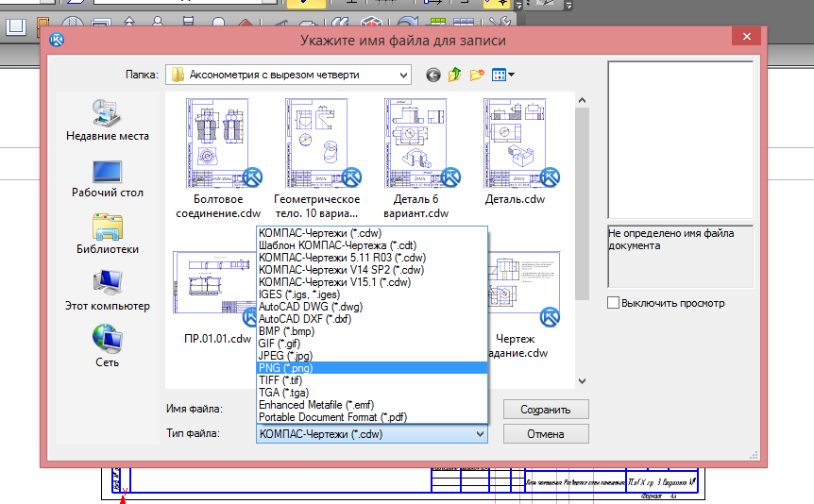Choose КОМПАС-Чертежи 5.11 R03 format
Viewport: 814px width, 504px height.
tap(372, 258)
